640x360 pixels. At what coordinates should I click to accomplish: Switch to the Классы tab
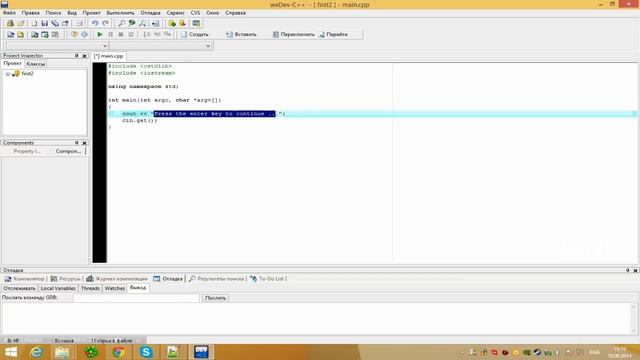click(36, 64)
